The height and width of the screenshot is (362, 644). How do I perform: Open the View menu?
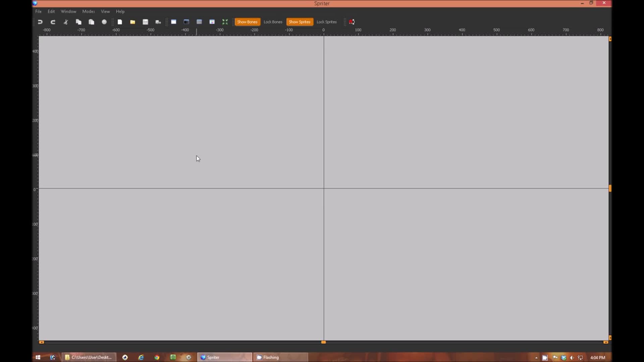105,11
